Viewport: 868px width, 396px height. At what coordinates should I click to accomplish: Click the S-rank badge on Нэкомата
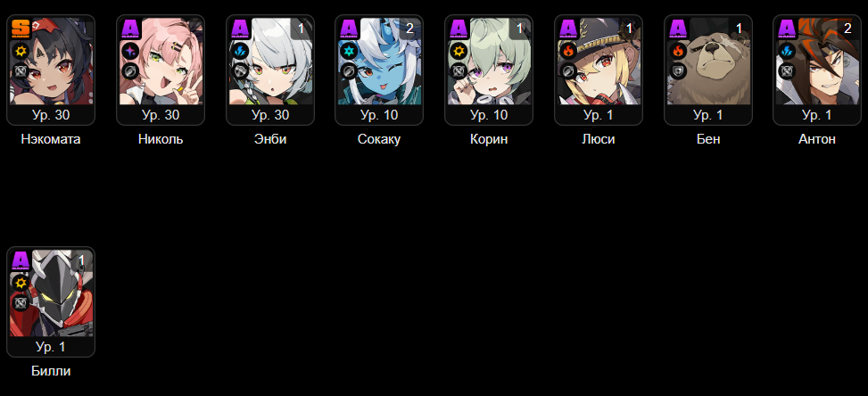[21, 27]
